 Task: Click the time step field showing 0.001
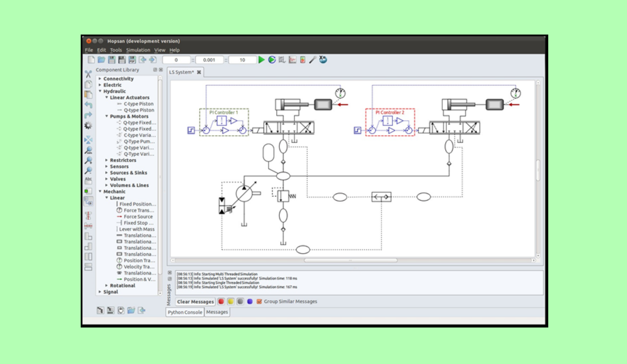point(209,60)
